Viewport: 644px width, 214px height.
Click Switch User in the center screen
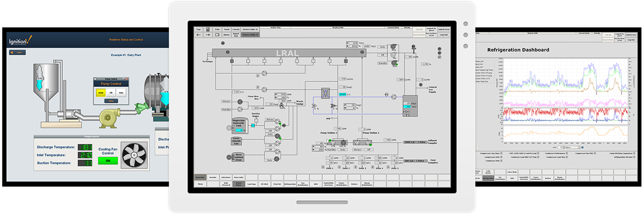click(444, 29)
